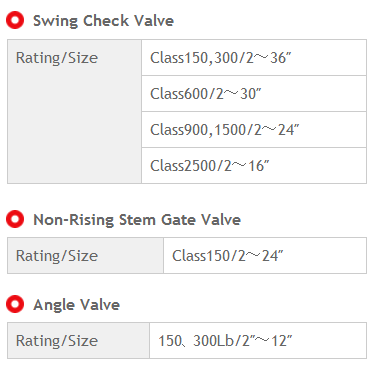Click the 150、300Lb/2"~12" angle valve cell
375x366 pixels.
tap(258, 341)
